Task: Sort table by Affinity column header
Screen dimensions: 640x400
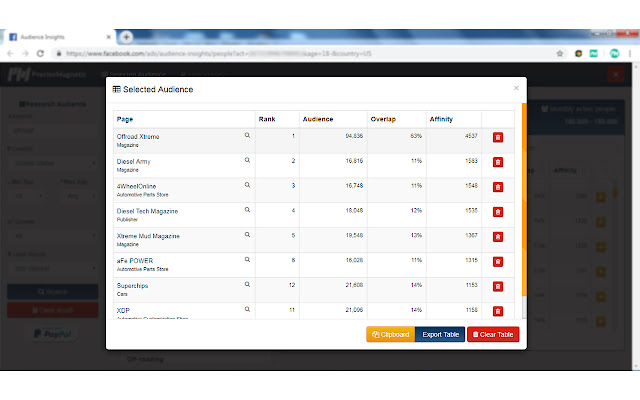Action: pos(441,119)
